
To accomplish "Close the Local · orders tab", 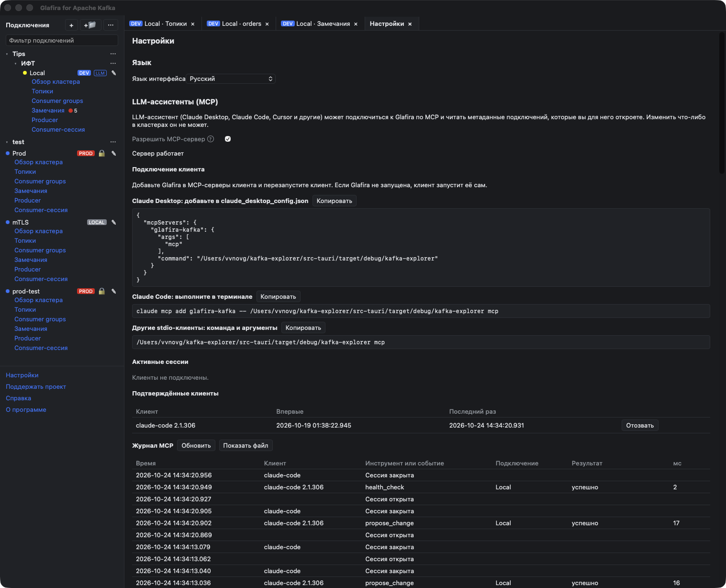I will (x=267, y=24).
